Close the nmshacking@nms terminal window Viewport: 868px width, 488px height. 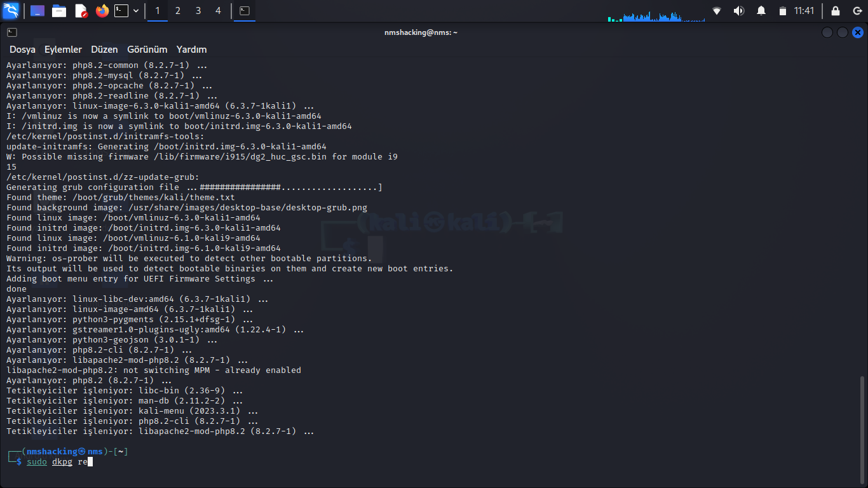click(858, 32)
